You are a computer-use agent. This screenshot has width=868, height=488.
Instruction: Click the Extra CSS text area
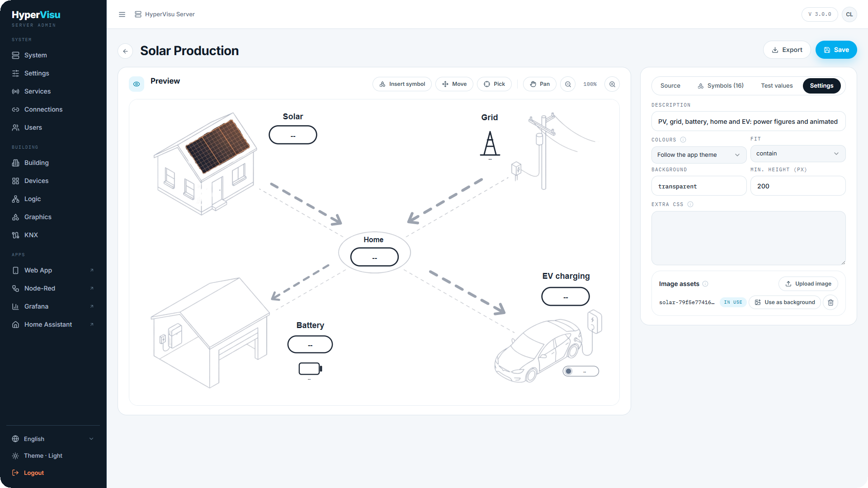tap(748, 238)
